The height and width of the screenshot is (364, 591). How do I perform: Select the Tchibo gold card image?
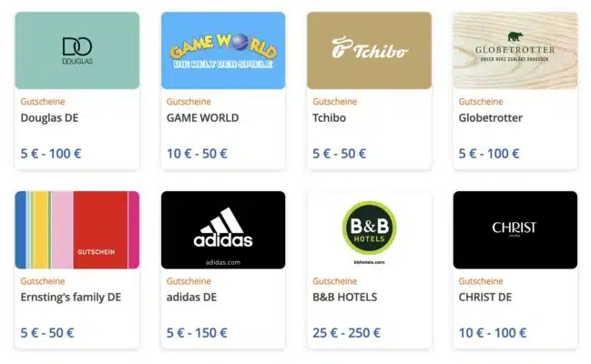pyautogui.click(x=369, y=50)
